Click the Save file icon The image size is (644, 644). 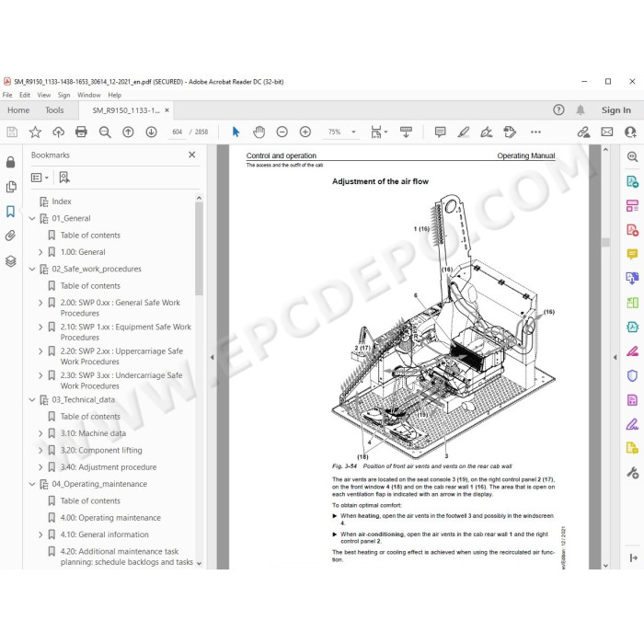click(x=12, y=132)
